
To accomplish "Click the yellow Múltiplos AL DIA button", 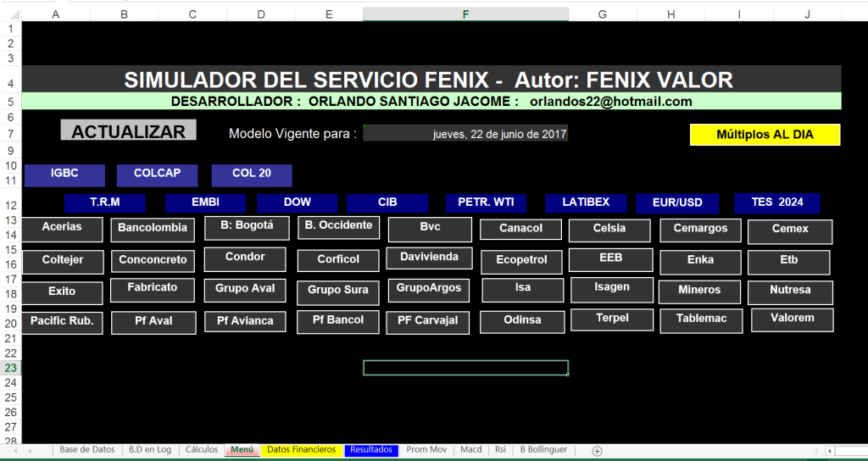I will tap(765, 135).
